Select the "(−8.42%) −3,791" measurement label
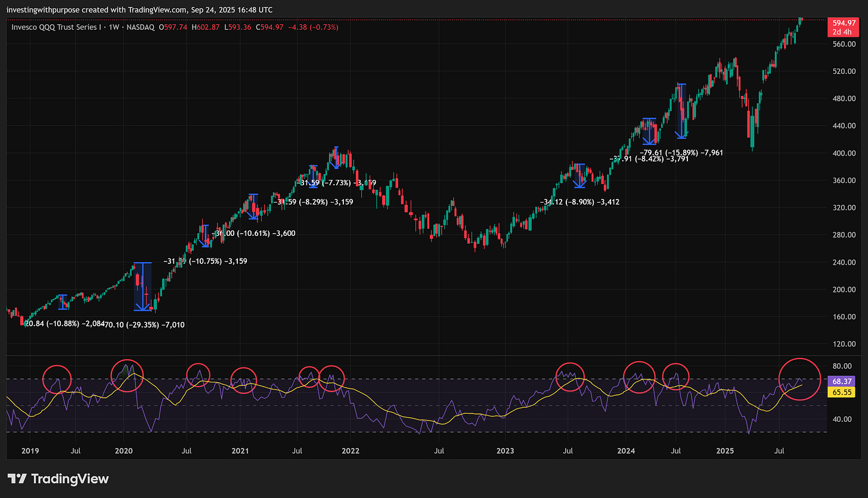This screenshot has width=868, height=498. click(x=662, y=159)
